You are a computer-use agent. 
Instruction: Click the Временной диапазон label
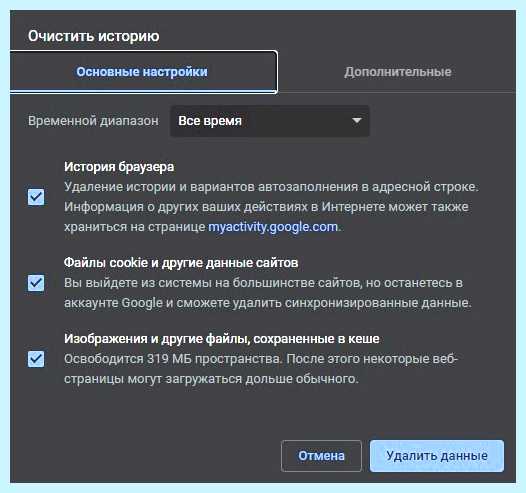tap(93, 121)
